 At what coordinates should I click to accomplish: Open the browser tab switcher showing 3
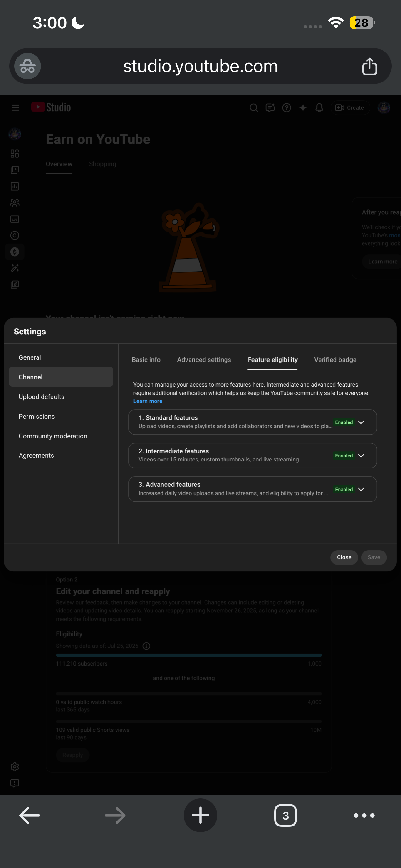point(285,815)
